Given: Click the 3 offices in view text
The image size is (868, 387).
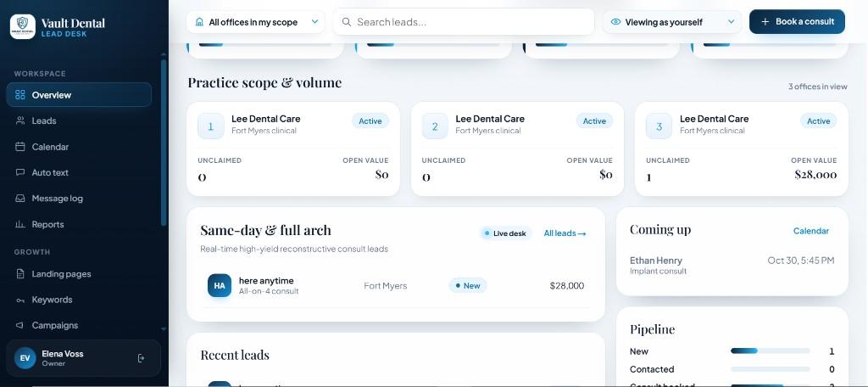Looking at the screenshot, I should tap(818, 87).
